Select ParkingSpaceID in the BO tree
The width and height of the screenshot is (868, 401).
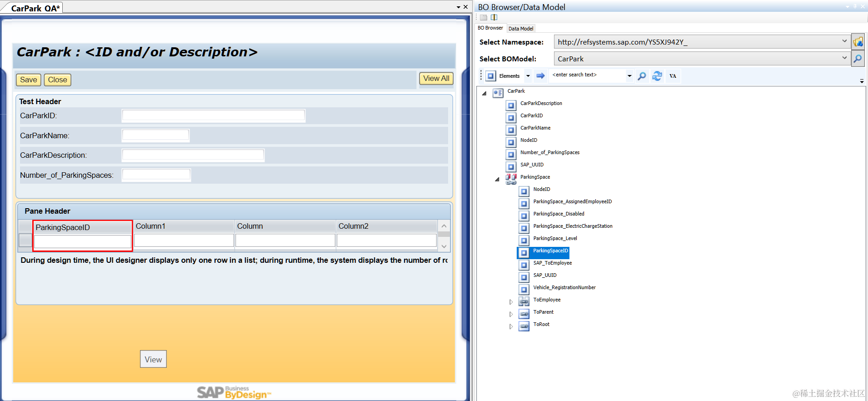(551, 251)
